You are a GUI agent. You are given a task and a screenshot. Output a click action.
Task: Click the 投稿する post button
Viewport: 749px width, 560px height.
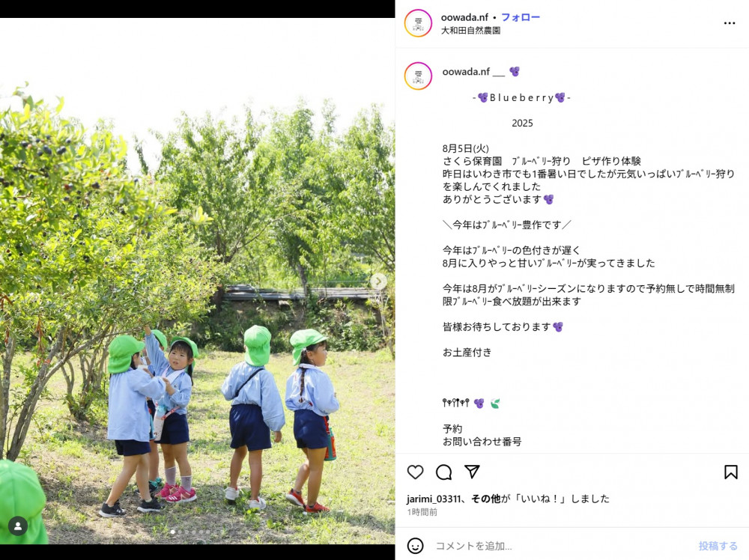click(x=718, y=546)
